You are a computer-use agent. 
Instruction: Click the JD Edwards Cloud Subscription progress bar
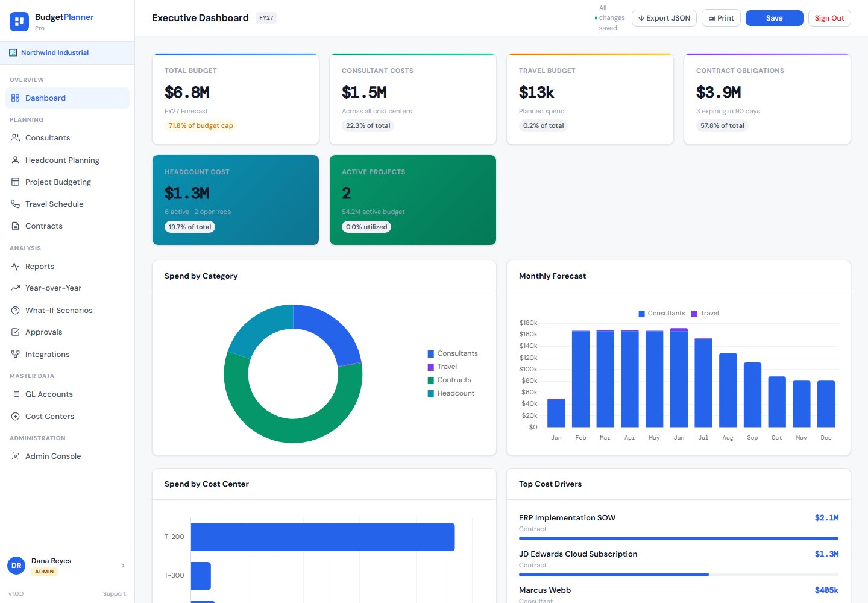[679, 575]
